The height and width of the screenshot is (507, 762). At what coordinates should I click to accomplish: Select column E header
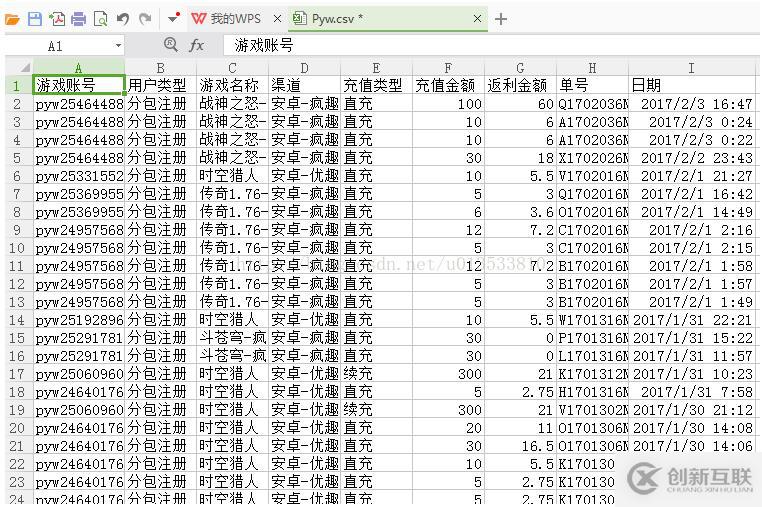tap(376, 68)
